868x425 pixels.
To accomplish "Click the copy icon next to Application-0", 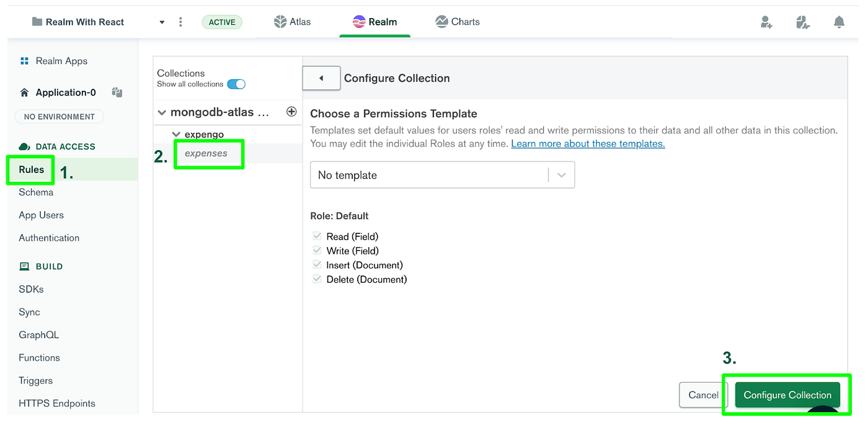I will point(117,92).
